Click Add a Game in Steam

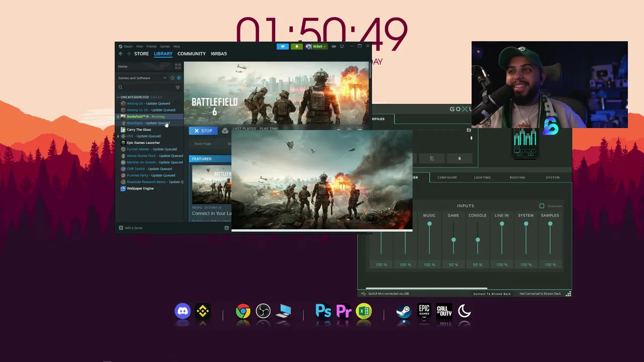coord(131,228)
